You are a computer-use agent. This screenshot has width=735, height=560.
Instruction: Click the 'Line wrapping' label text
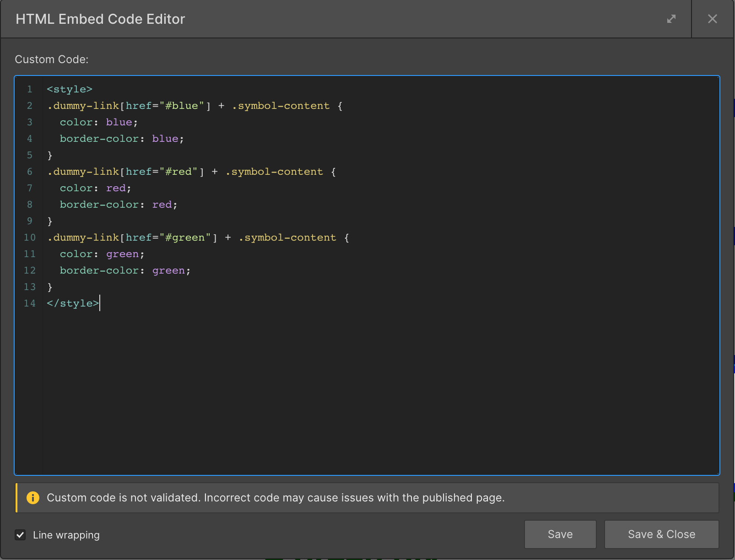pyautogui.click(x=66, y=535)
